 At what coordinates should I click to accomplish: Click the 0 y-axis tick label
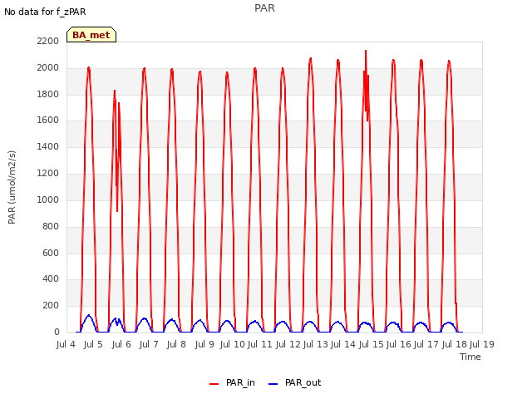pos(57,332)
